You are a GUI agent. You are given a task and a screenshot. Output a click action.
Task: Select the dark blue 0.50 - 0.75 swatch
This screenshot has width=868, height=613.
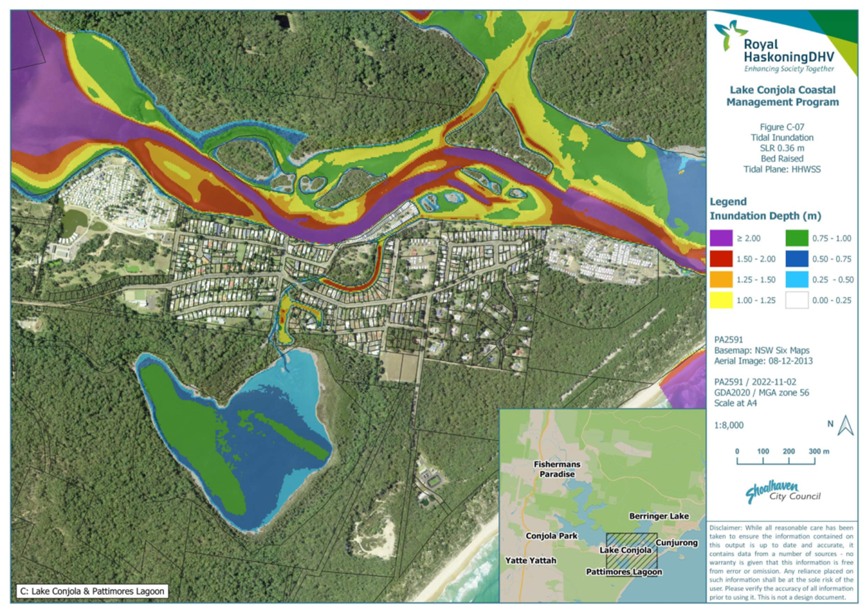796,259
